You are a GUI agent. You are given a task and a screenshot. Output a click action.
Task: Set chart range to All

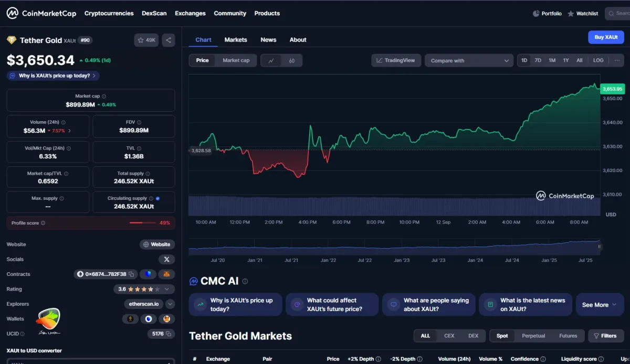(580, 60)
